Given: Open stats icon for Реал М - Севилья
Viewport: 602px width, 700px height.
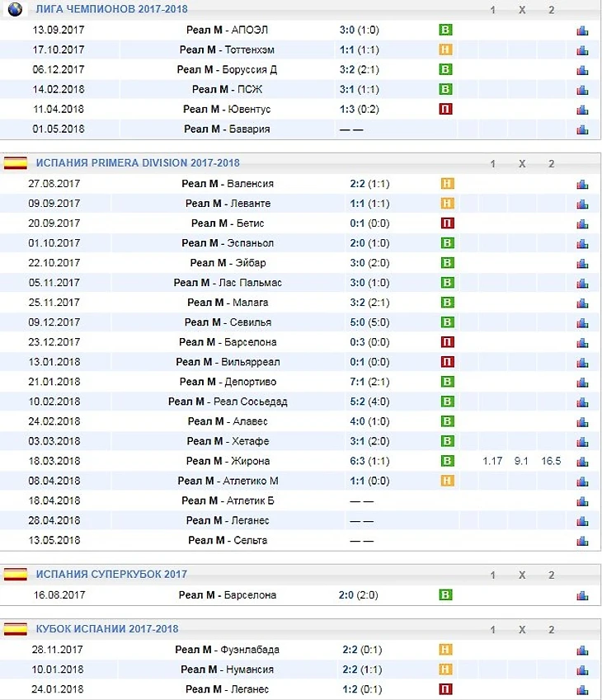Looking at the screenshot, I should pyautogui.click(x=582, y=322).
